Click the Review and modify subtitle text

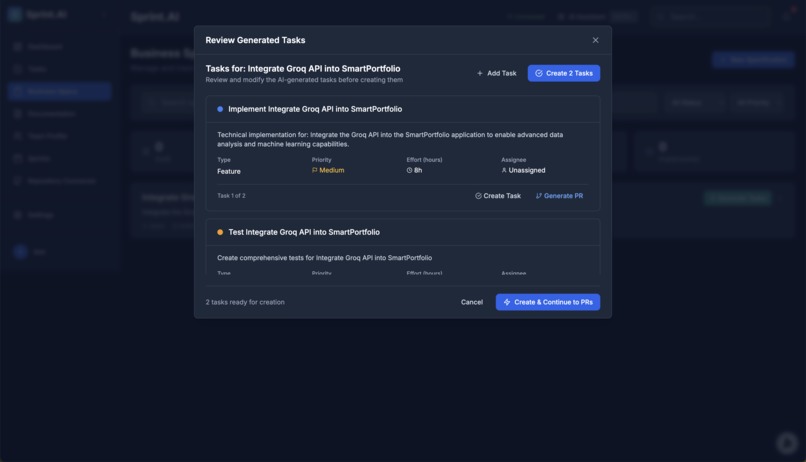tap(304, 80)
